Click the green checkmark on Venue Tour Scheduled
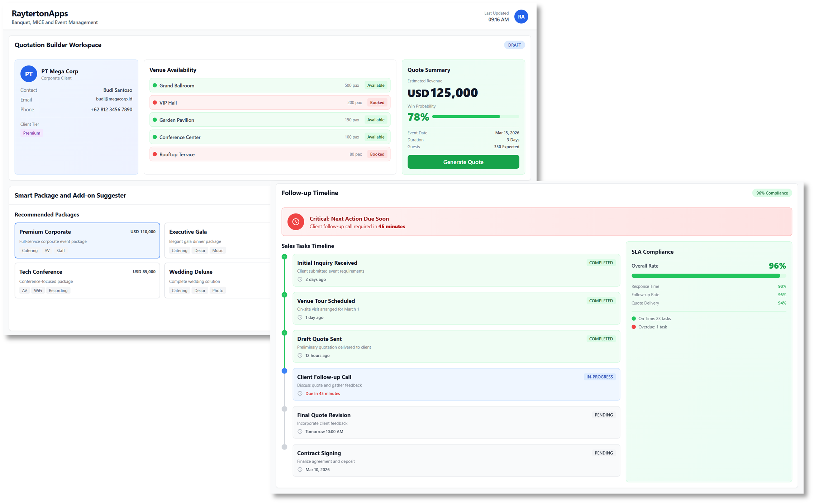Screen dimensions: 814x504 [x=285, y=295]
